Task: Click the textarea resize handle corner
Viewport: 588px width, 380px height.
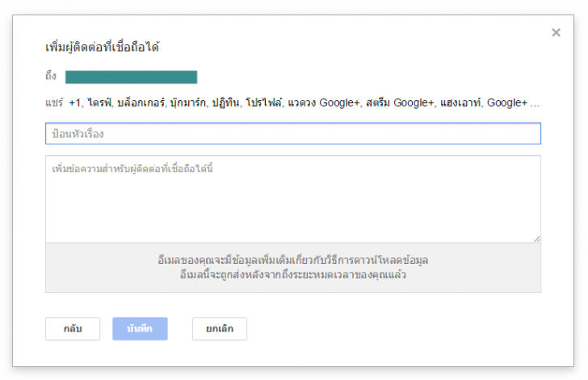Action: (537, 239)
